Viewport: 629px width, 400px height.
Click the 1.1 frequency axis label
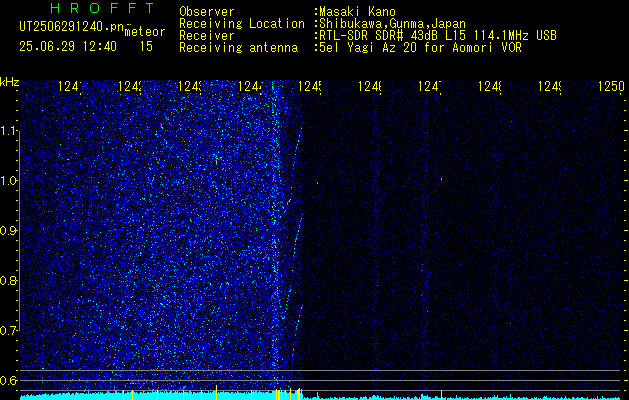tap(8, 130)
